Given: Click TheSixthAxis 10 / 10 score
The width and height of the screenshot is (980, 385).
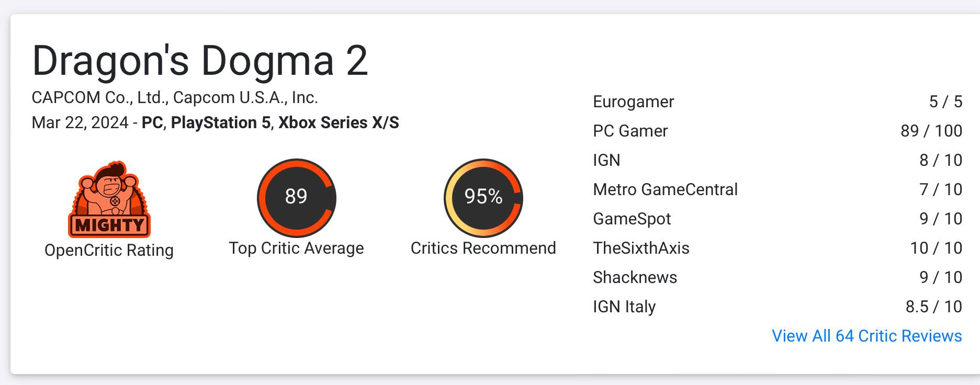Looking at the screenshot, I should 936,248.
